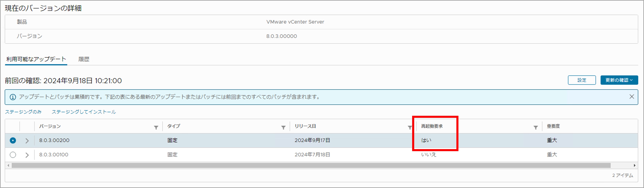The height and width of the screenshot is (188, 644).
Task: Click the info icon in banner
Action: [x=13, y=97]
